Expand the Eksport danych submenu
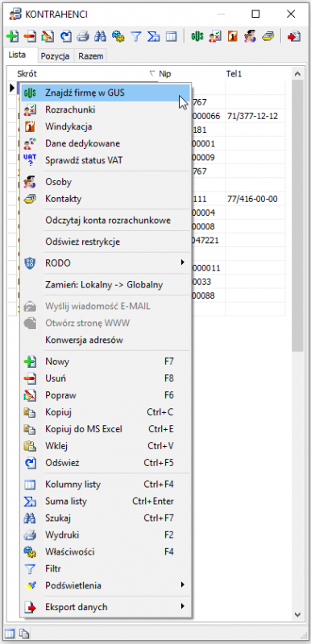This screenshot has width=311, height=644. coord(106,607)
